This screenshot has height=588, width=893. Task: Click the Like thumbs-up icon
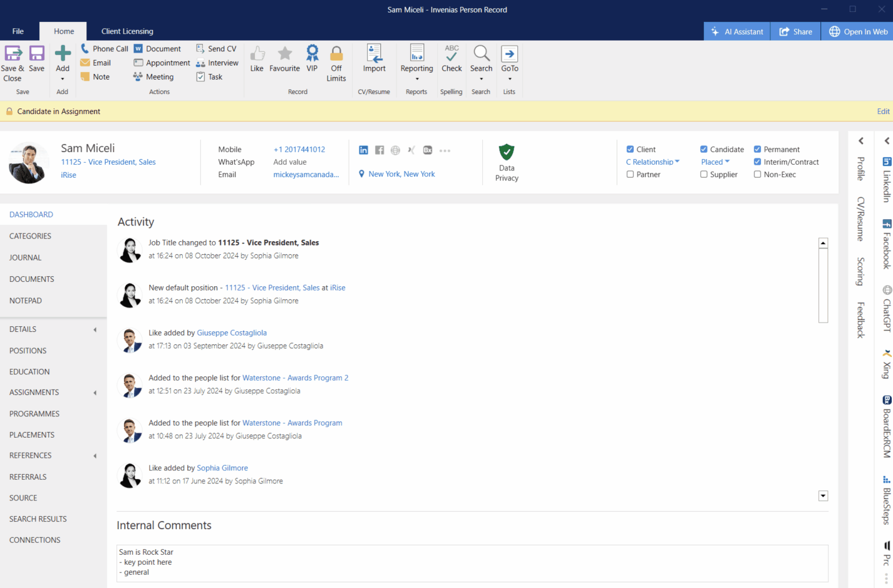tap(257, 53)
